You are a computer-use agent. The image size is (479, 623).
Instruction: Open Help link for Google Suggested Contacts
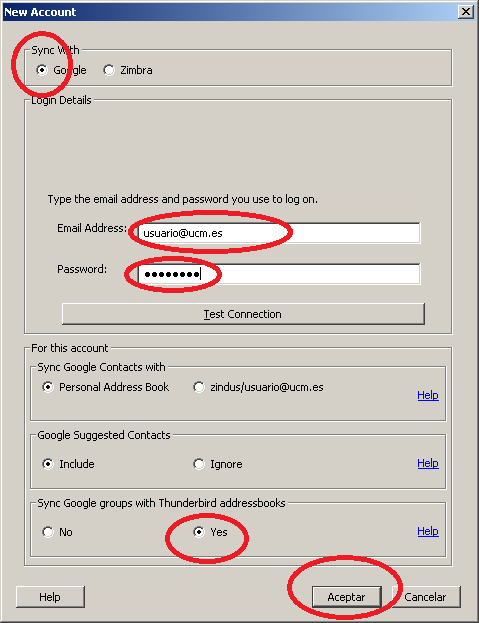pyautogui.click(x=428, y=463)
